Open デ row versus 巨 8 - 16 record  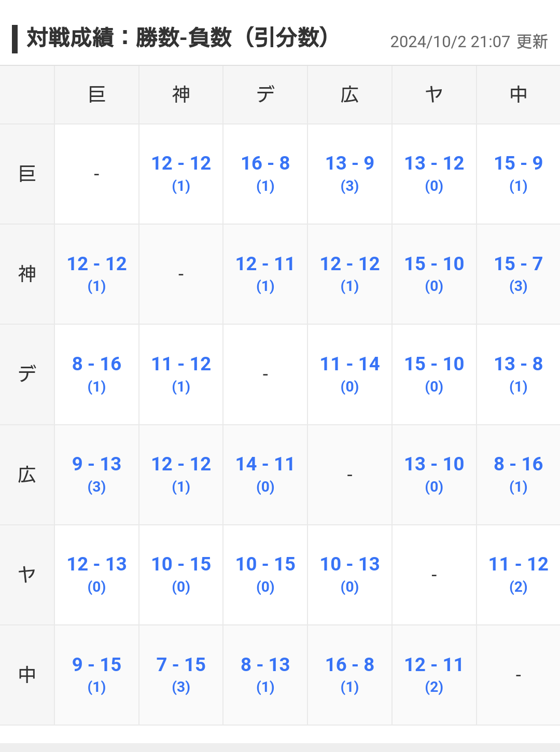[96, 365]
